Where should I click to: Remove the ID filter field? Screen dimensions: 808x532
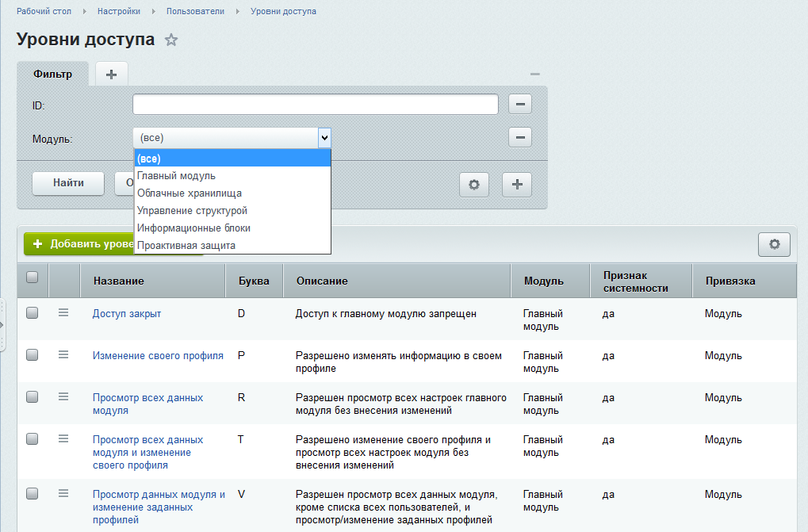coord(520,104)
